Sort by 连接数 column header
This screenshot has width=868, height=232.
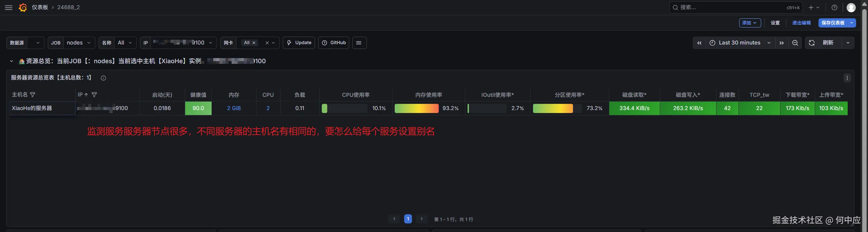[727, 95]
